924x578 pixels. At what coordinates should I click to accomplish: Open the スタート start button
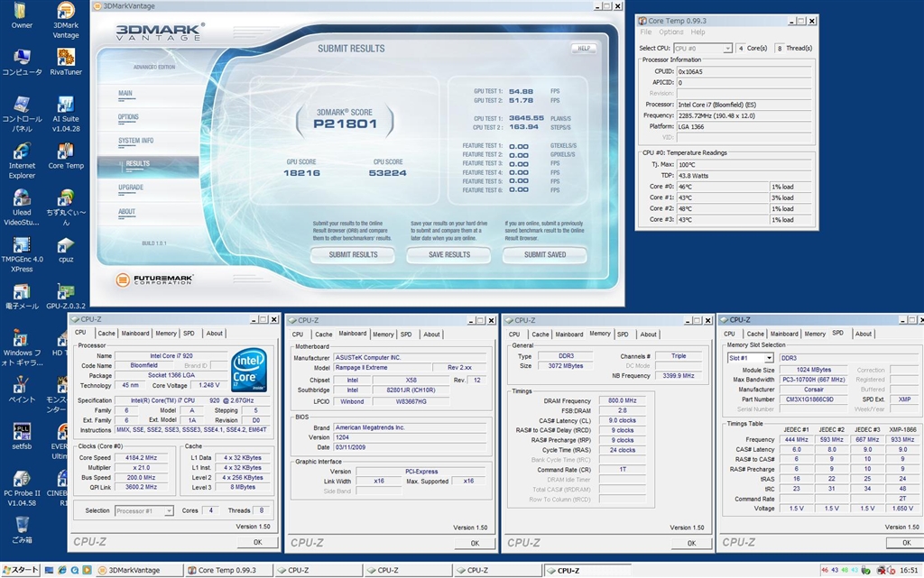[21, 571]
